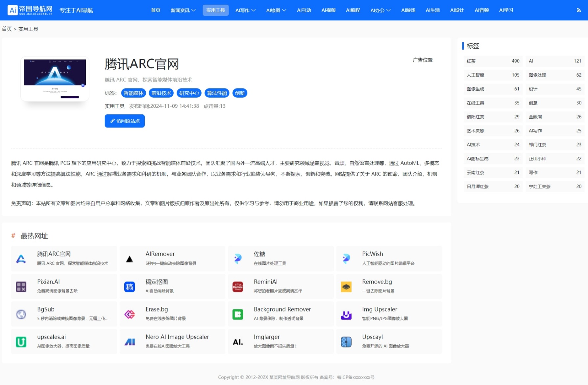Select the Pixian.AI purple icon
The image size is (588, 385).
pyautogui.click(x=21, y=287)
